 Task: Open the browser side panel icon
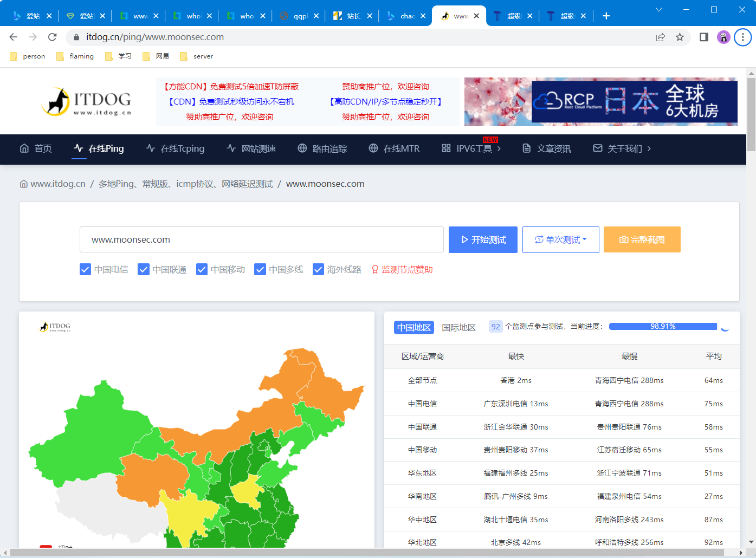704,37
